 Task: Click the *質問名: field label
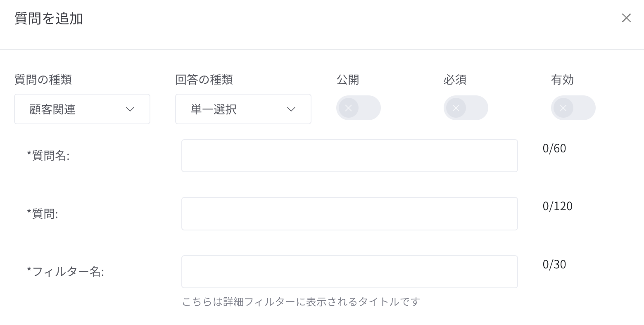(x=48, y=156)
